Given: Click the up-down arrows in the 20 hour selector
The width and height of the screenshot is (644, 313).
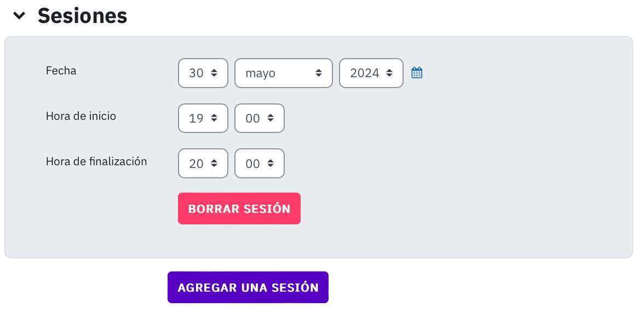Looking at the screenshot, I should point(214,163).
